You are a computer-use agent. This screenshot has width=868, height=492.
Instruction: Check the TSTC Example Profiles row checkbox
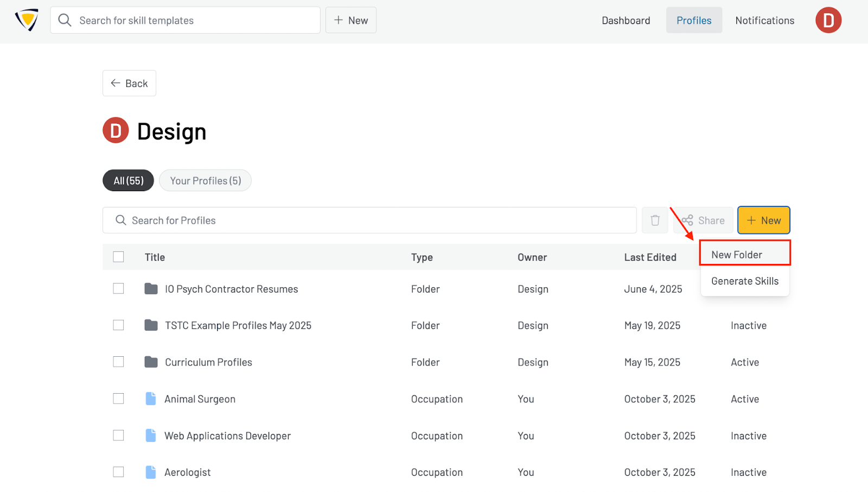[118, 325]
